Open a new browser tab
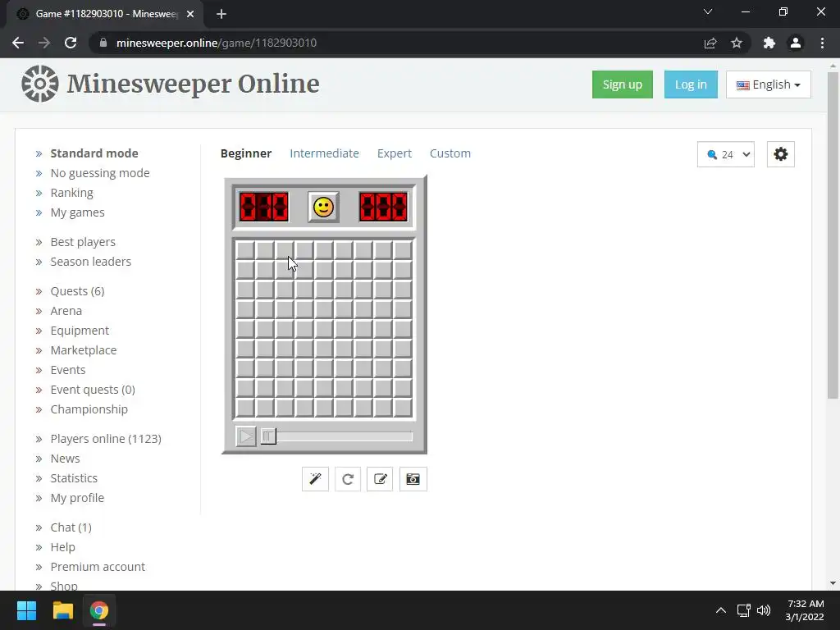This screenshot has height=630, width=840. pos(221,14)
